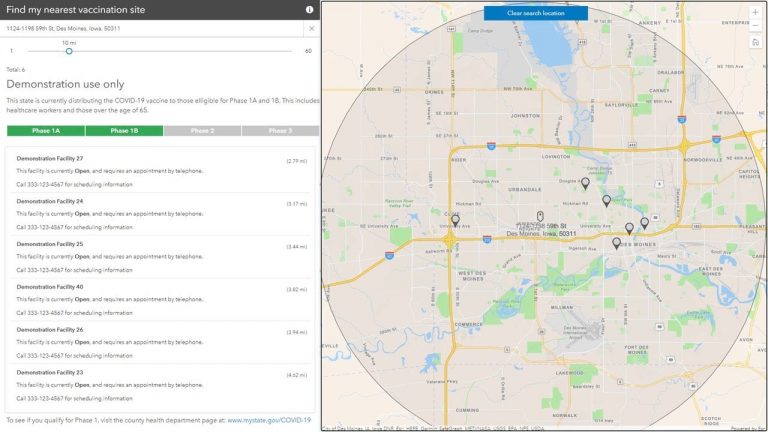Click the address search input field
768x432 pixels.
[x=152, y=28]
